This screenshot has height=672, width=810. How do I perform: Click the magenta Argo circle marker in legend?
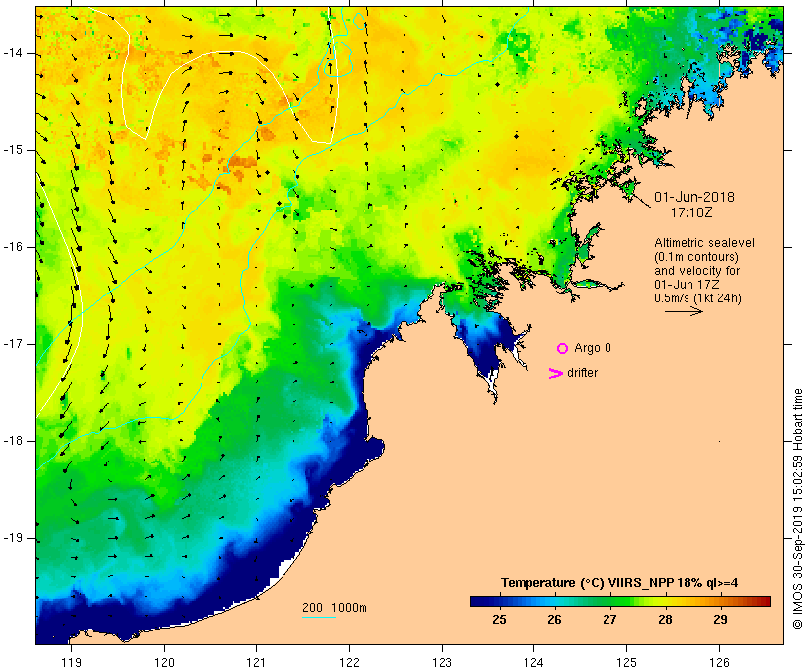click(x=563, y=349)
